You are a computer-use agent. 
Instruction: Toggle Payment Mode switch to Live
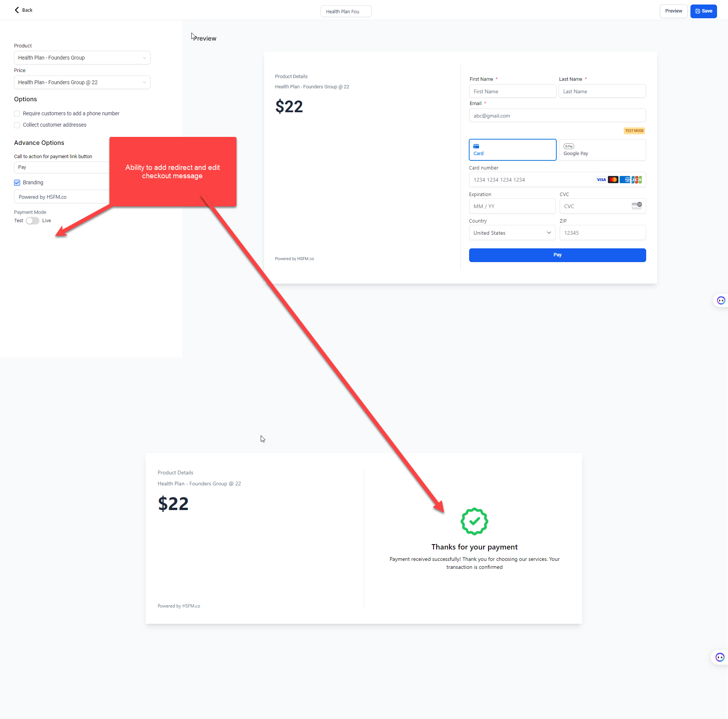pyautogui.click(x=33, y=221)
